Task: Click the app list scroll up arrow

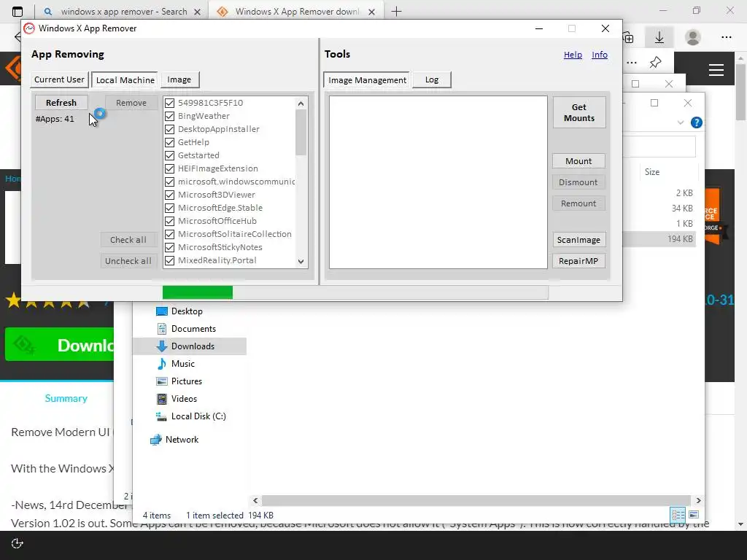Action: pos(301,104)
